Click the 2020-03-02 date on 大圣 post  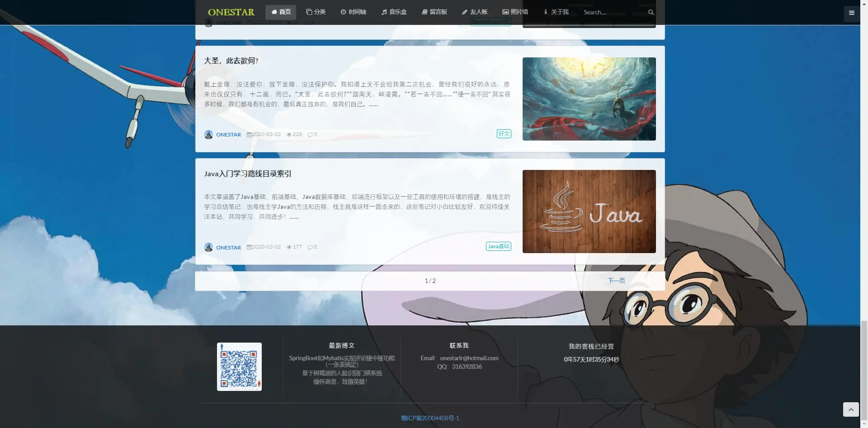coord(266,135)
